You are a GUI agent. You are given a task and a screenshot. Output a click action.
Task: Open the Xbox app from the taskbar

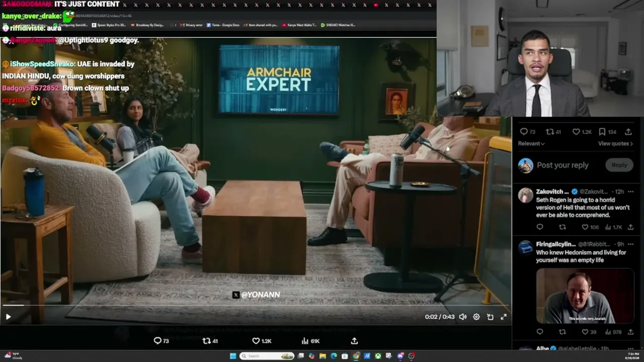coord(378,356)
